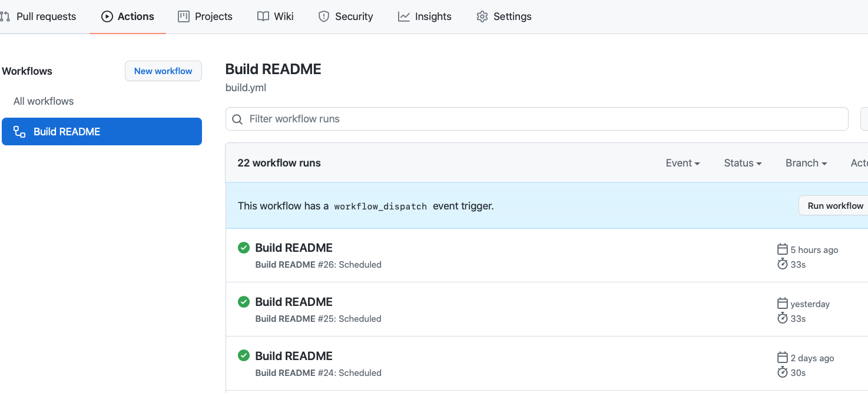Open Build README run #24

[x=294, y=356]
